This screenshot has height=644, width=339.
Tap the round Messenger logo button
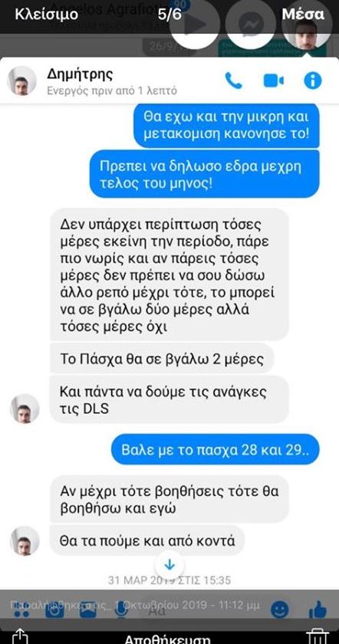click(x=251, y=25)
